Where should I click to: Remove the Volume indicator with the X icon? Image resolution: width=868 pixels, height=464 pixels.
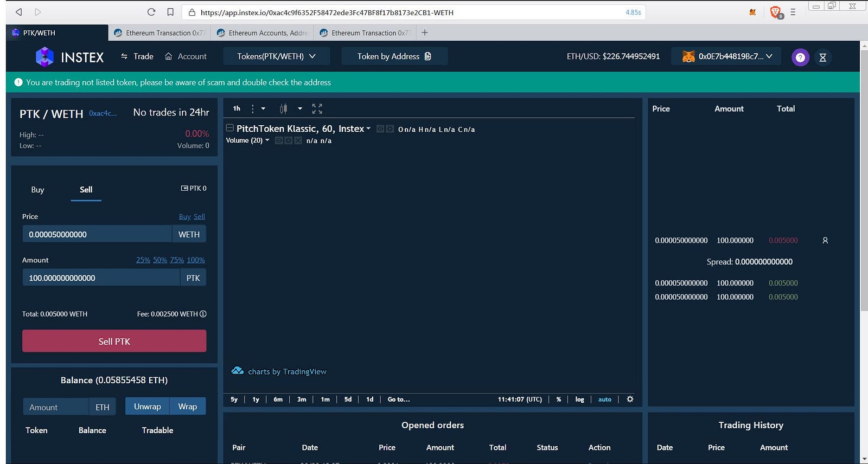[x=298, y=140]
